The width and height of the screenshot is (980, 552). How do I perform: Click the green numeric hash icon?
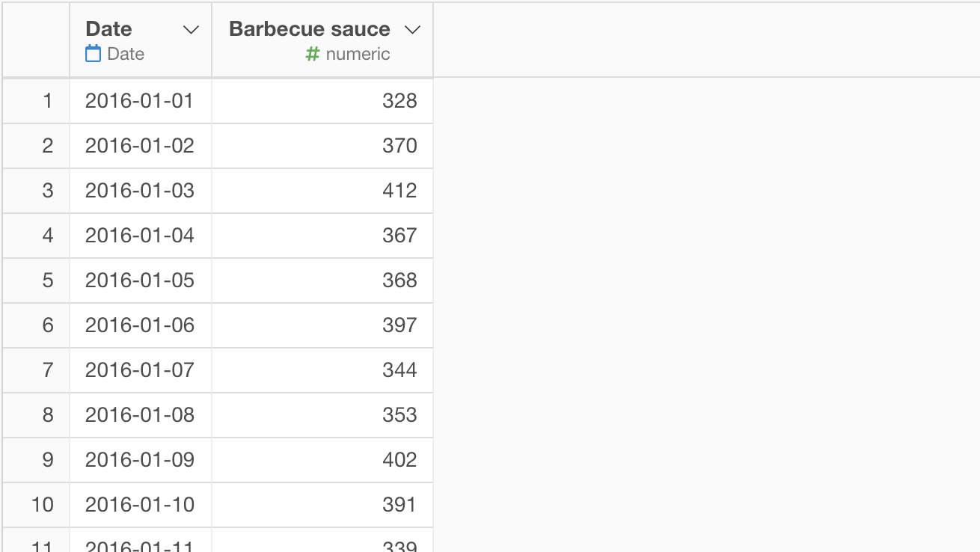313,54
